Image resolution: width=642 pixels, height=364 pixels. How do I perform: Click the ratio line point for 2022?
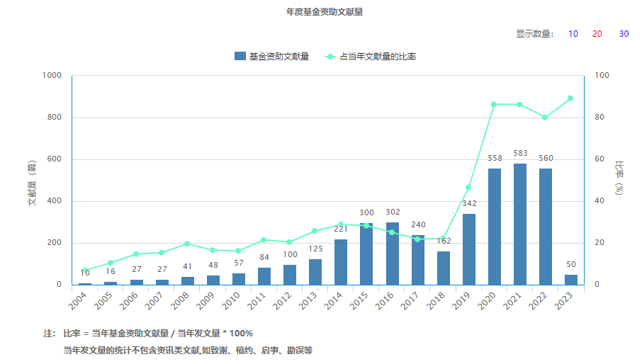point(545,118)
